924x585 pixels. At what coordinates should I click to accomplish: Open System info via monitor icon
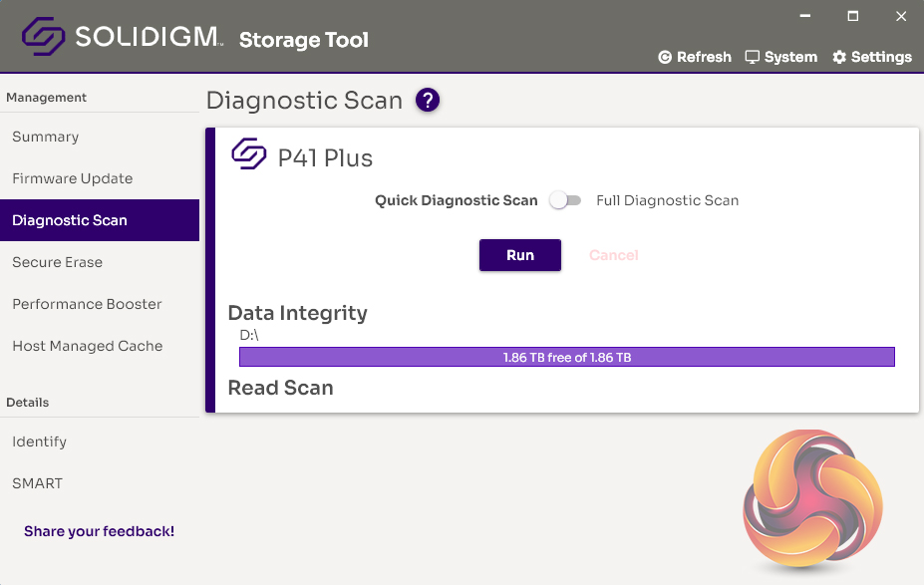point(753,57)
